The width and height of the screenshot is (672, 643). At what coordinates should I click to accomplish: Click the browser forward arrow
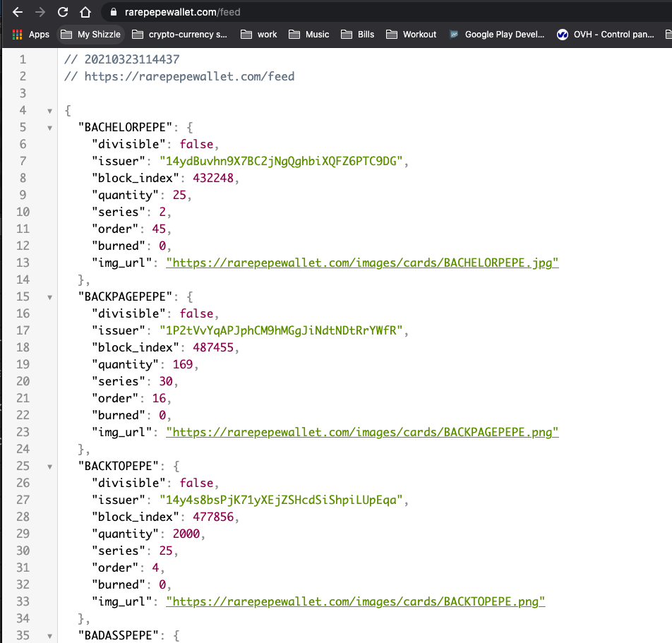point(40,12)
